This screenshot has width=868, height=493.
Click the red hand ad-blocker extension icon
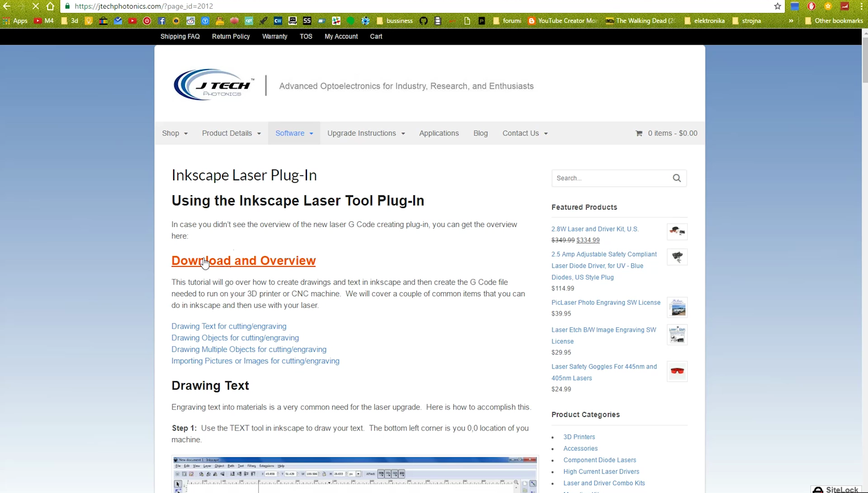pos(811,6)
